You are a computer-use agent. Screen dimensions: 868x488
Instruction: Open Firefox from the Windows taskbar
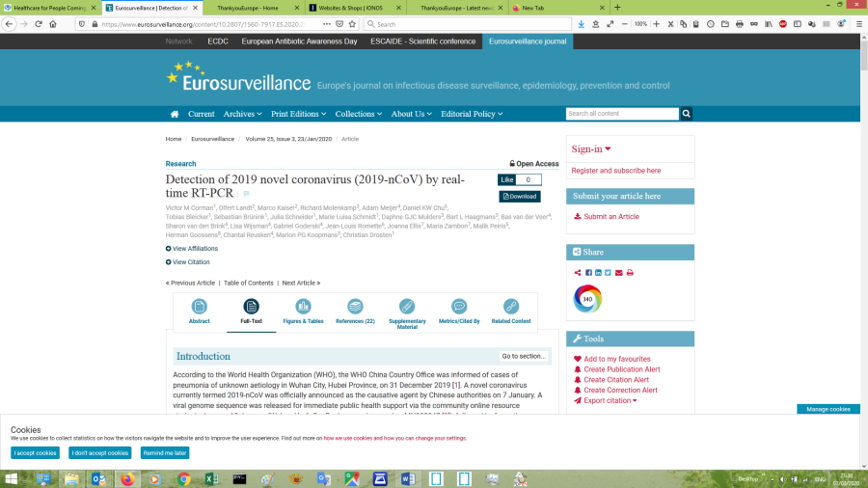(126, 478)
